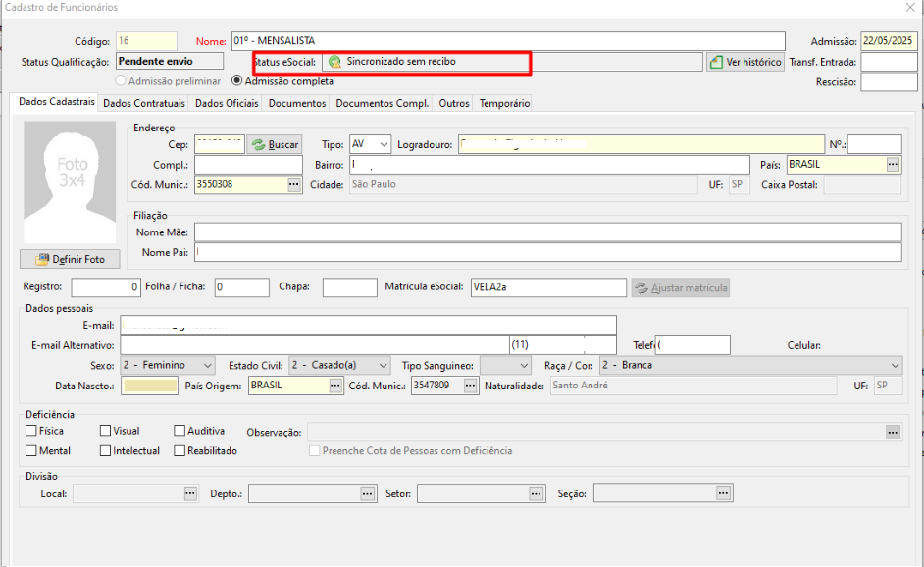Click the Buscar CEP search button

click(x=274, y=144)
